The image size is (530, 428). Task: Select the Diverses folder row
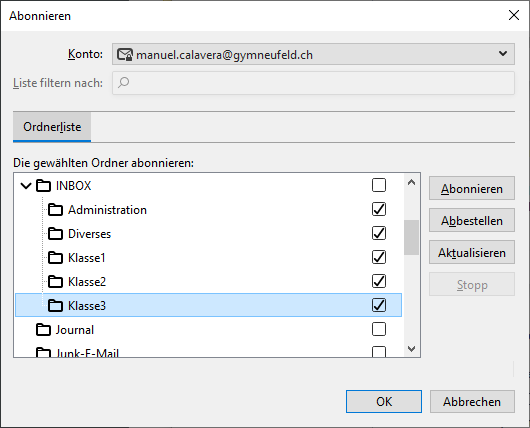209,234
